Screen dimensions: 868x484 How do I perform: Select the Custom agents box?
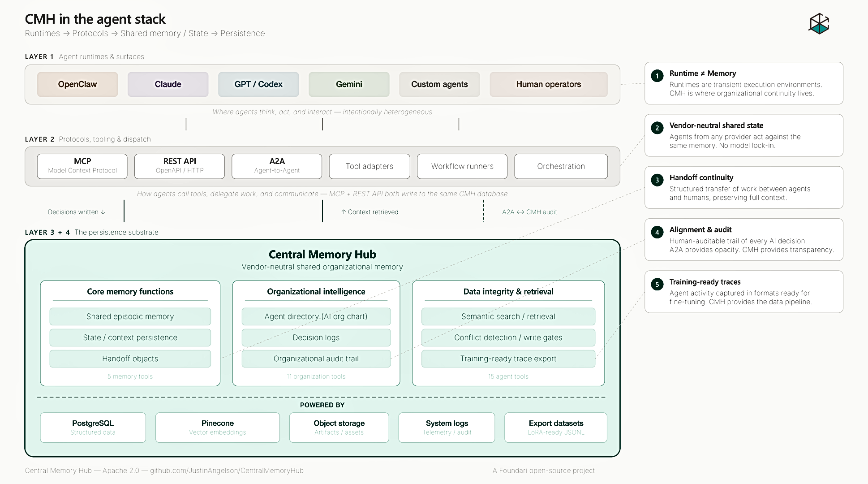click(x=439, y=84)
